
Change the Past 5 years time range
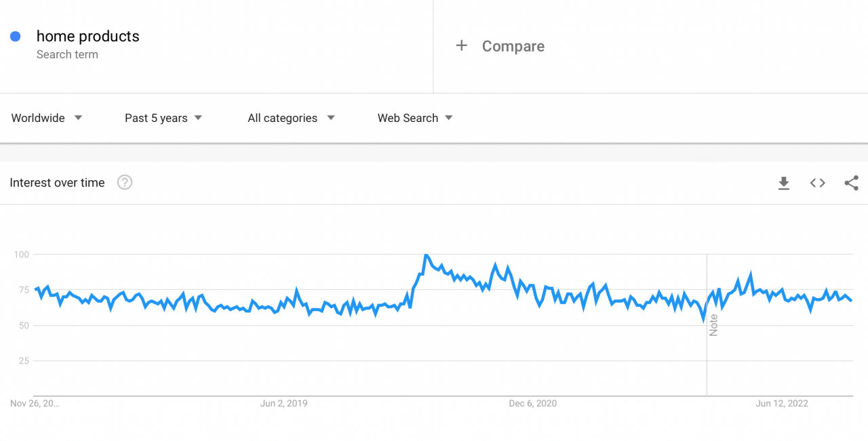tap(163, 118)
